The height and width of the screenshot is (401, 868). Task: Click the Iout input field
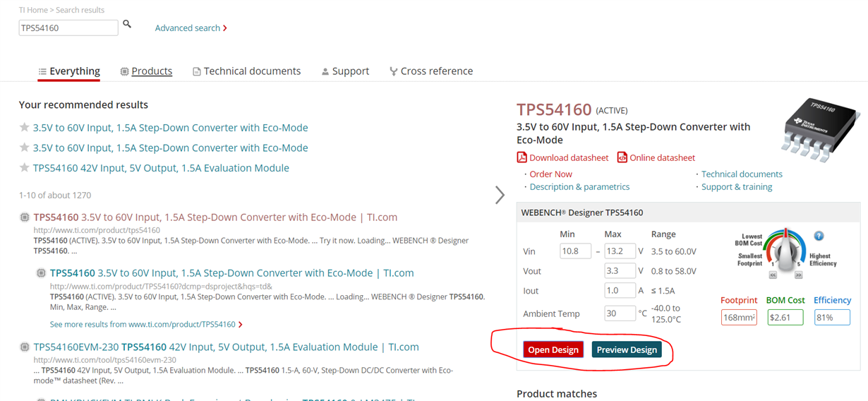(620, 290)
